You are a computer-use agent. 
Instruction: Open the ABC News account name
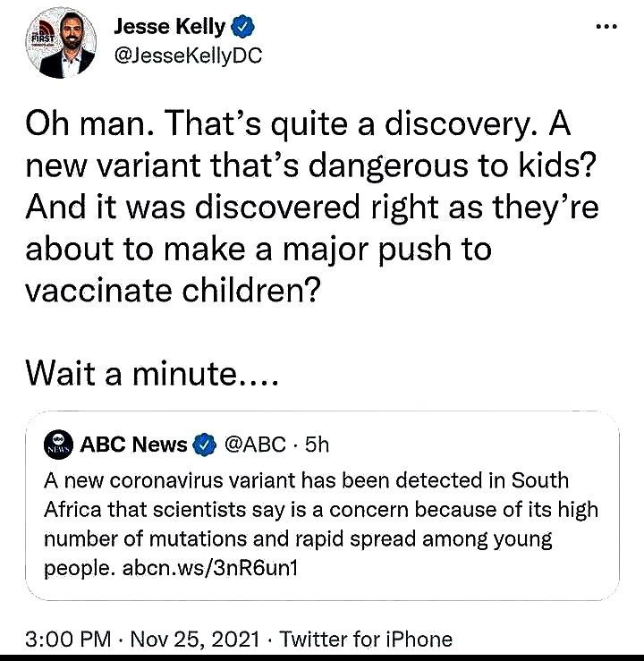pyautogui.click(x=134, y=444)
